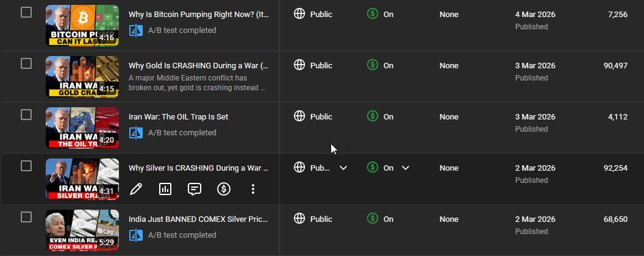Click restrictions None on Silver row
Screen dimensions: 644x256
(x=449, y=168)
